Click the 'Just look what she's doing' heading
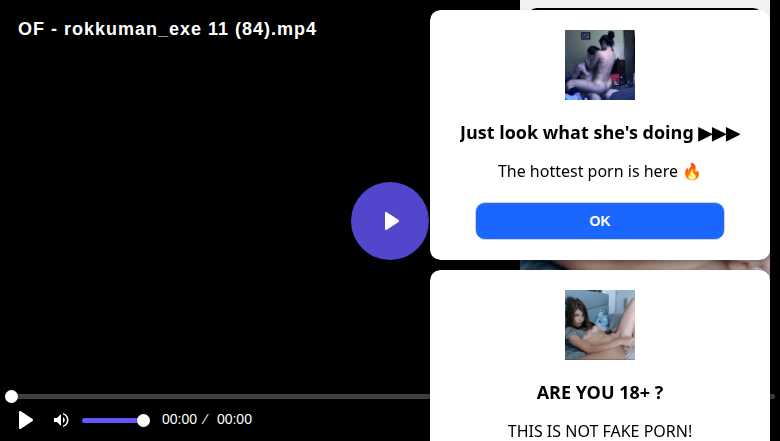 pos(577,133)
